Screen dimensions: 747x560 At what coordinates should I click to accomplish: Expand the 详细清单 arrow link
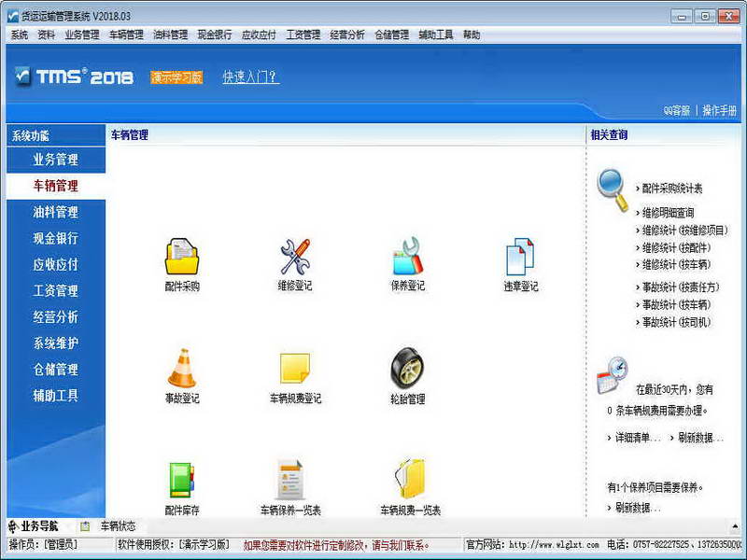tap(637, 438)
